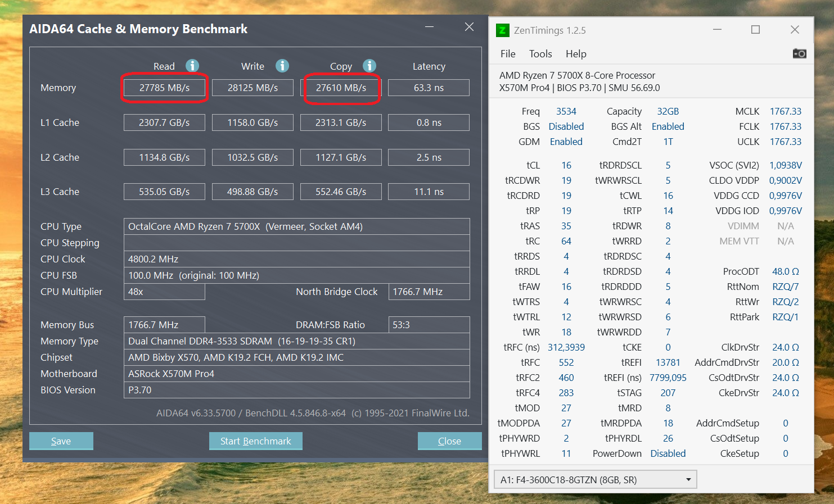Click L1 Cache Read 2307.7 GB/s

pos(164,122)
